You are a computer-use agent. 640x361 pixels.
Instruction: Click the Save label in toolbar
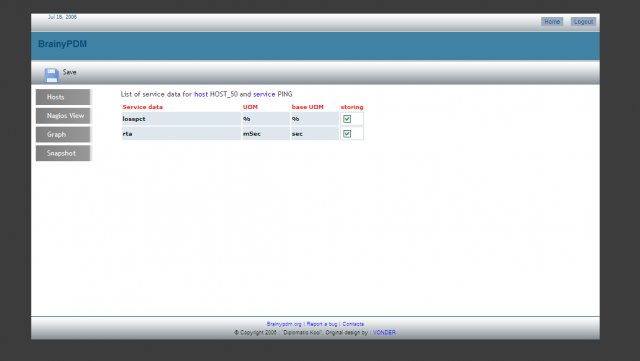tap(69, 72)
